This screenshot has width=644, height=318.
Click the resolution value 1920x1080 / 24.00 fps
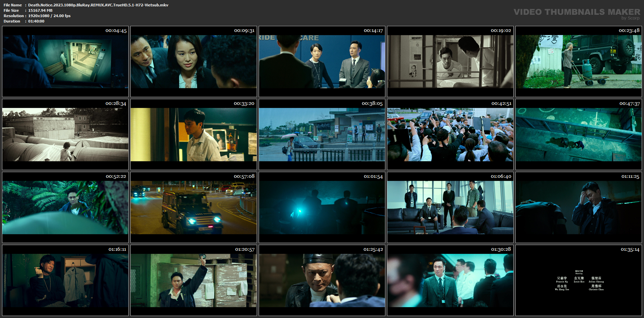[x=49, y=16]
